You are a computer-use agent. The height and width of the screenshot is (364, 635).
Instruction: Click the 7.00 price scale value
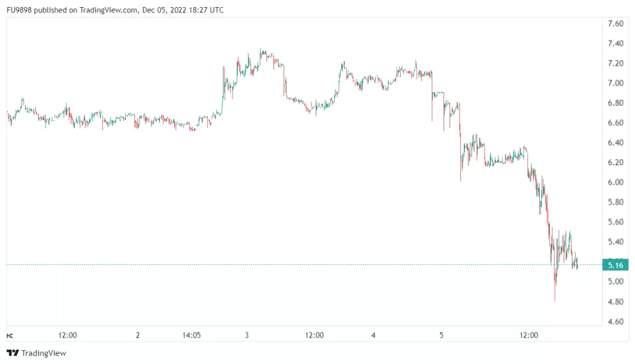click(615, 83)
